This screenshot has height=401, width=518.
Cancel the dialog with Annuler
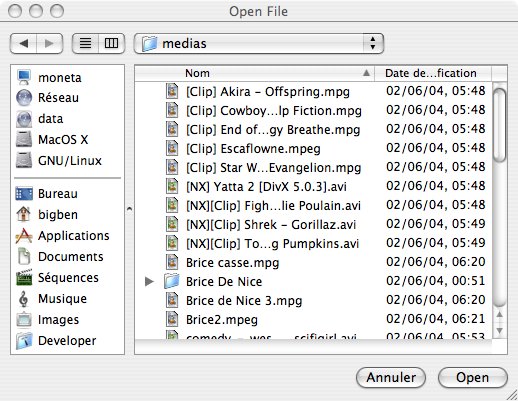pos(391,378)
